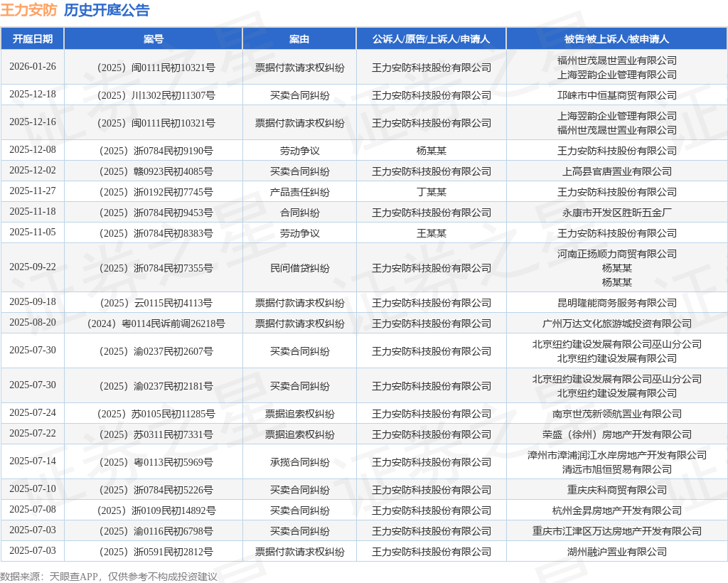This screenshot has height=583, width=728.
Task: Click case number 云0115民初4113号
Action: [x=156, y=303]
